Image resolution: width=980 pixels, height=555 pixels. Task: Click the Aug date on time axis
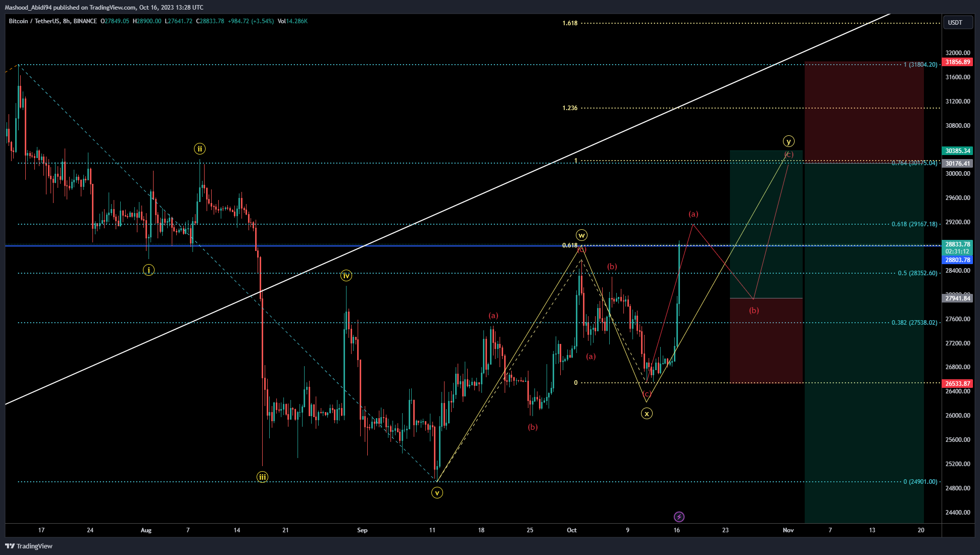tap(146, 530)
